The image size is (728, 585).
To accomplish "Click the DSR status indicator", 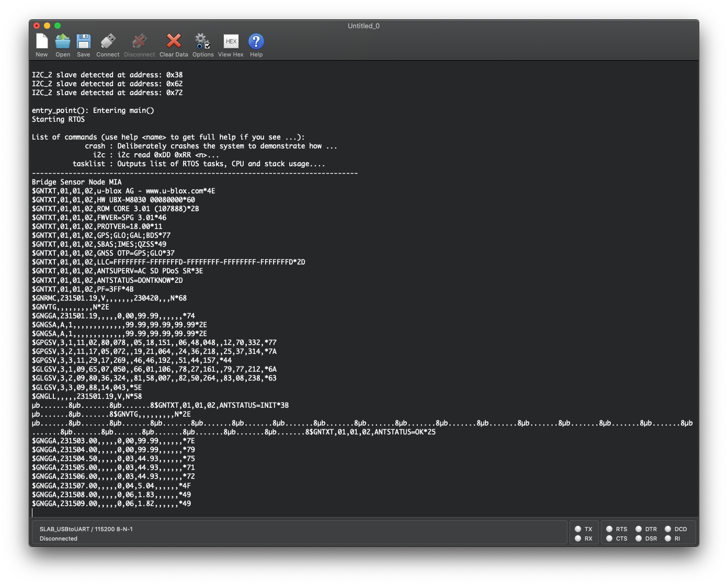I will 639,538.
